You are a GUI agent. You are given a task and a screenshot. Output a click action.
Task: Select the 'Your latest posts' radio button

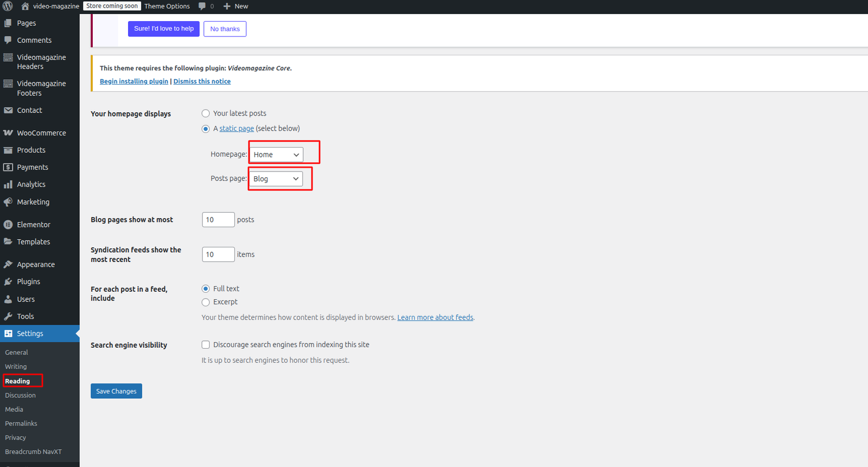[x=206, y=113]
